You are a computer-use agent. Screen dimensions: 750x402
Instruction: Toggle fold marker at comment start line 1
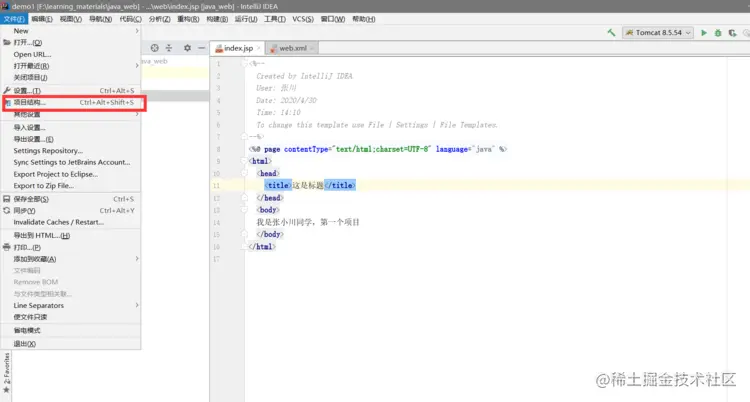[244, 63]
